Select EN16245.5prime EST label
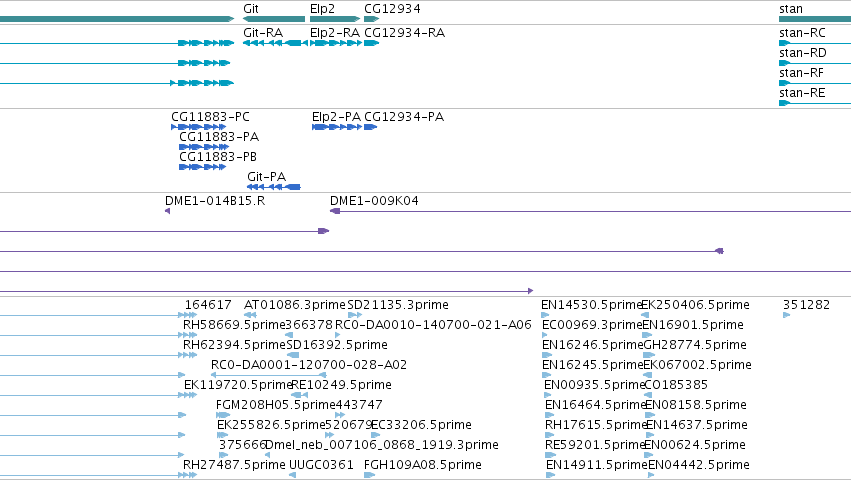Image resolution: width=851 pixels, height=480 pixels. (x=593, y=365)
